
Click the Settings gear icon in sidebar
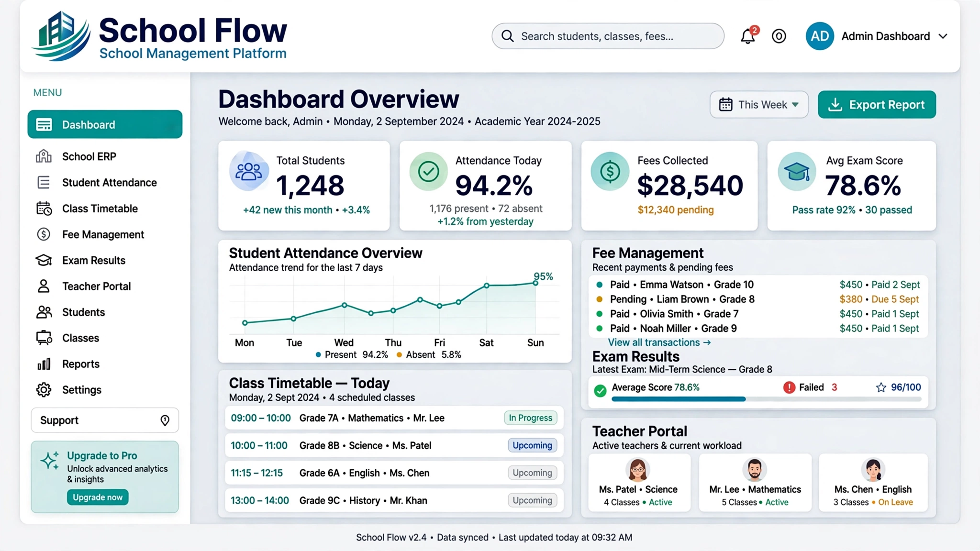[44, 390]
